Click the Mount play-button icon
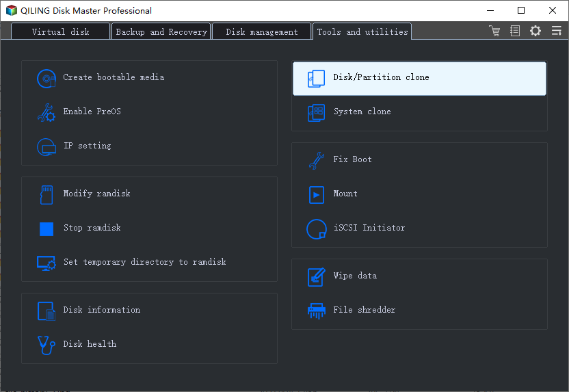Viewport: 569px width, 392px height. tap(317, 195)
